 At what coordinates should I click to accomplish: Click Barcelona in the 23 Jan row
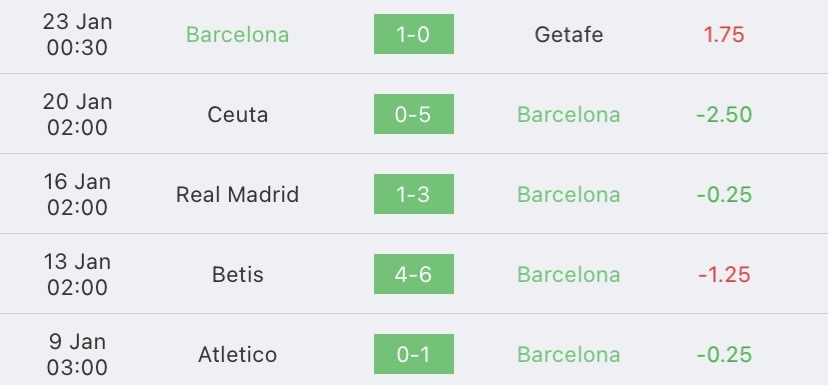(x=238, y=35)
